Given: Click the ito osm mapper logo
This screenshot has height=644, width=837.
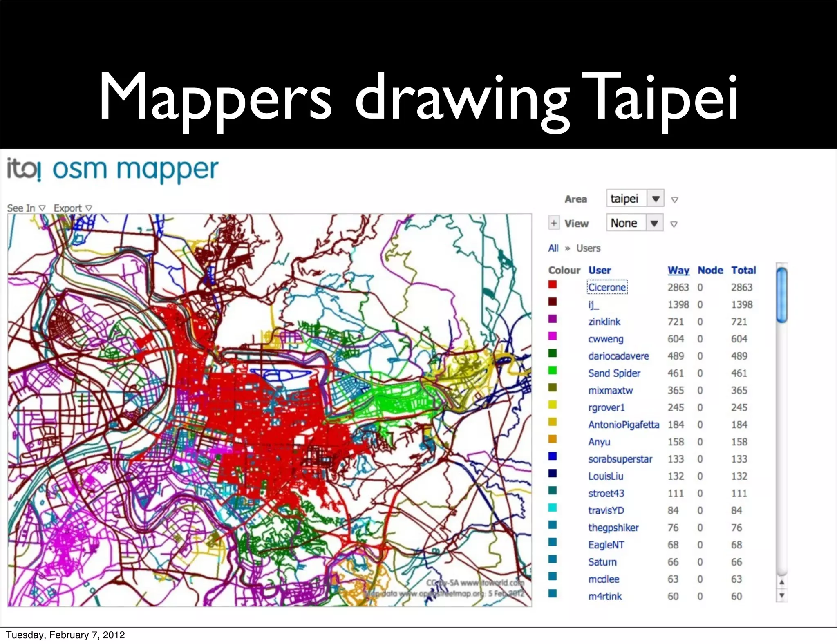Looking at the screenshot, I should pos(113,170).
